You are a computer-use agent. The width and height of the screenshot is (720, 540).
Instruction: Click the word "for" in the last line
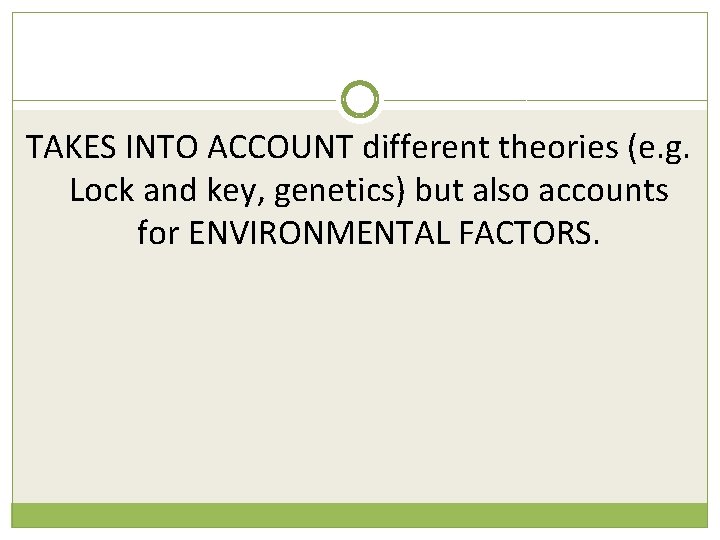tap(158, 234)
